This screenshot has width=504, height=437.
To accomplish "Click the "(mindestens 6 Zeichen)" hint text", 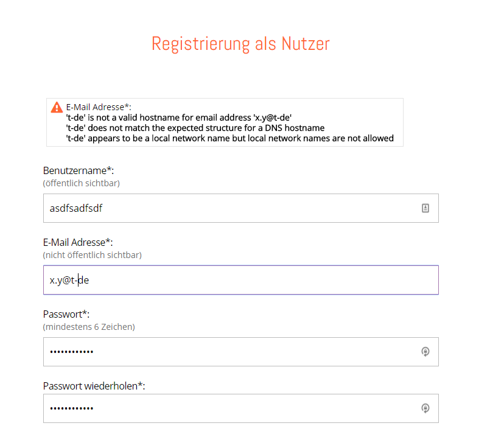I will [x=89, y=327].
